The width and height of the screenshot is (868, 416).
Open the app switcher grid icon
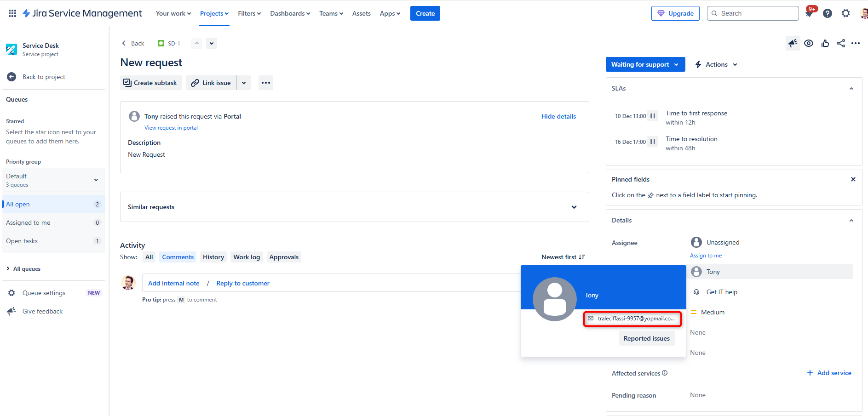point(12,13)
